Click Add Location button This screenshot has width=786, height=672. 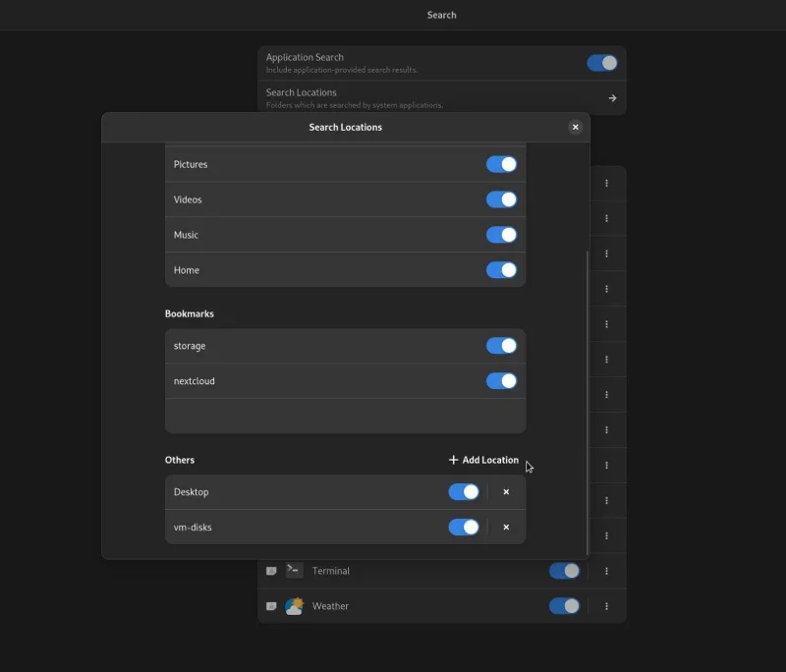coord(483,460)
